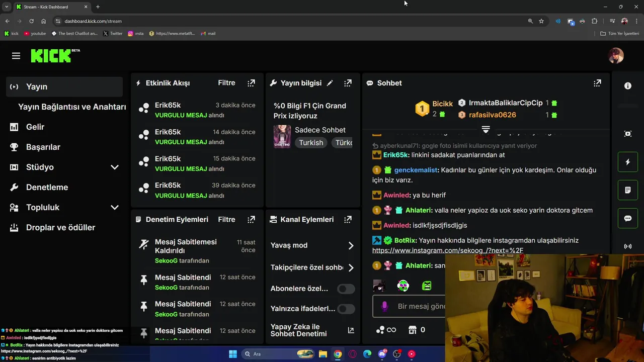644x362 pixels.
Task: Click the Windows Start button
Action: (x=232, y=354)
